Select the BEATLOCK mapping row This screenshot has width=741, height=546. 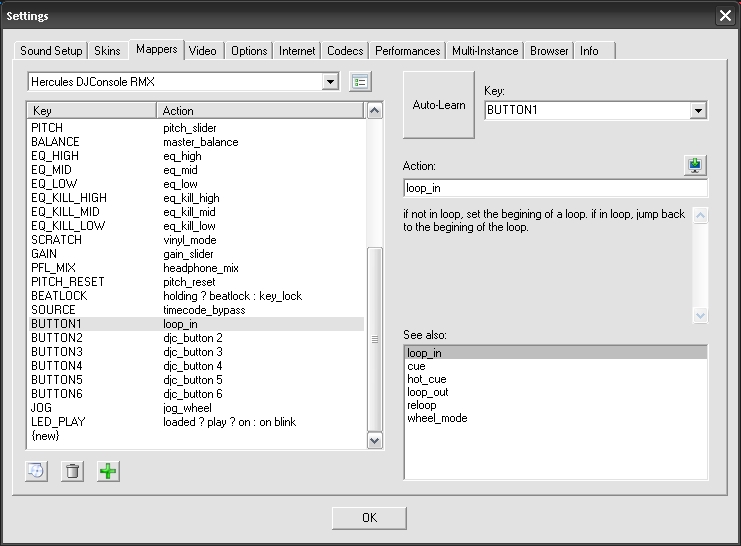(x=196, y=296)
